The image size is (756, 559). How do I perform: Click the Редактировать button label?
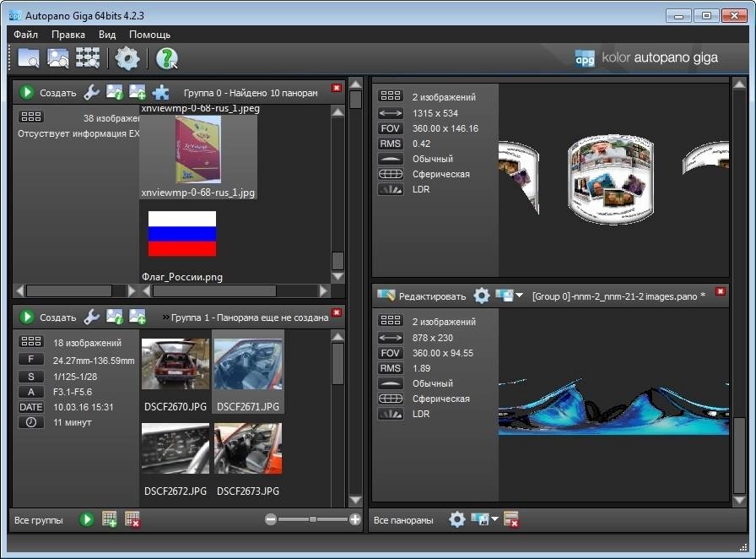[432, 296]
